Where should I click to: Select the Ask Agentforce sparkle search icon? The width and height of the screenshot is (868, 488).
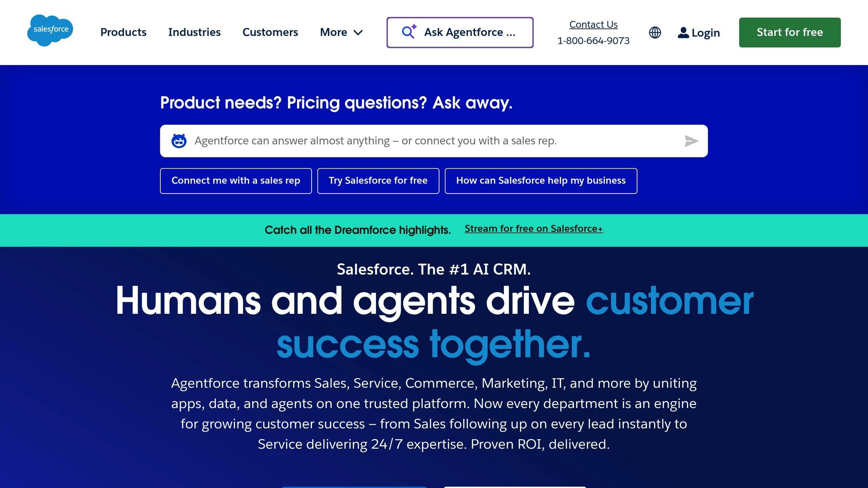click(408, 31)
